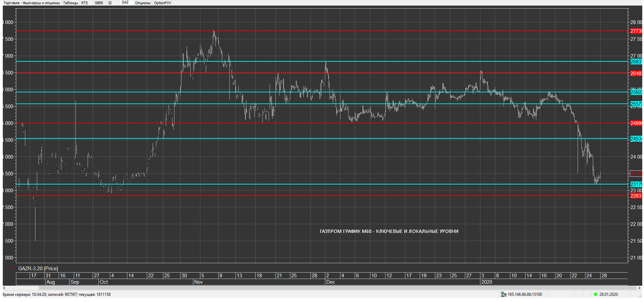The width and height of the screenshot is (644, 302).
Task: Select the red 24996 price level label
Action: point(636,123)
